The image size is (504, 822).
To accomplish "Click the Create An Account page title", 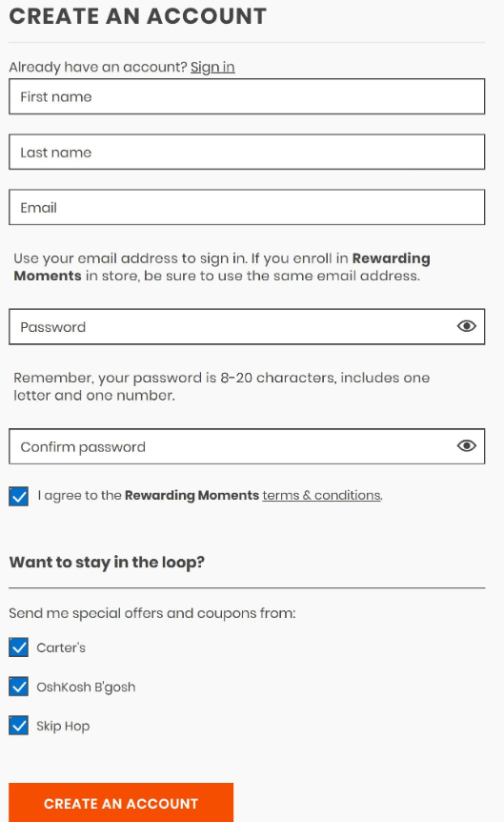I will (x=138, y=16).
